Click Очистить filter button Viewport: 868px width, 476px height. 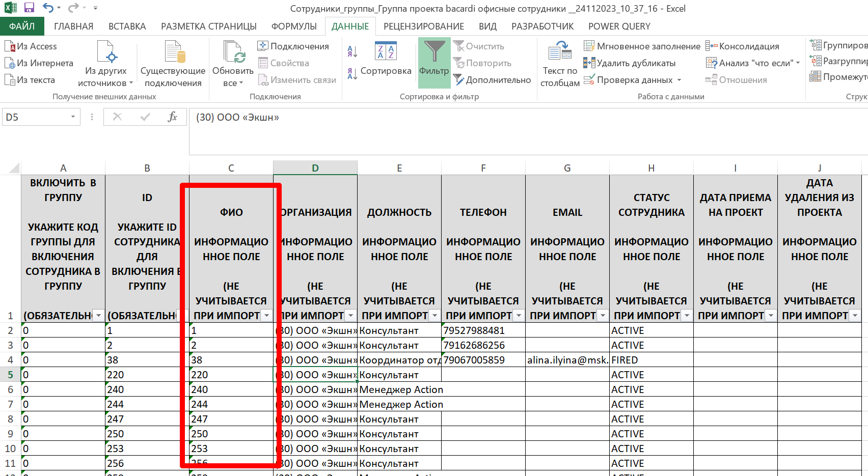pyautogui.click(x=479, y=46)
